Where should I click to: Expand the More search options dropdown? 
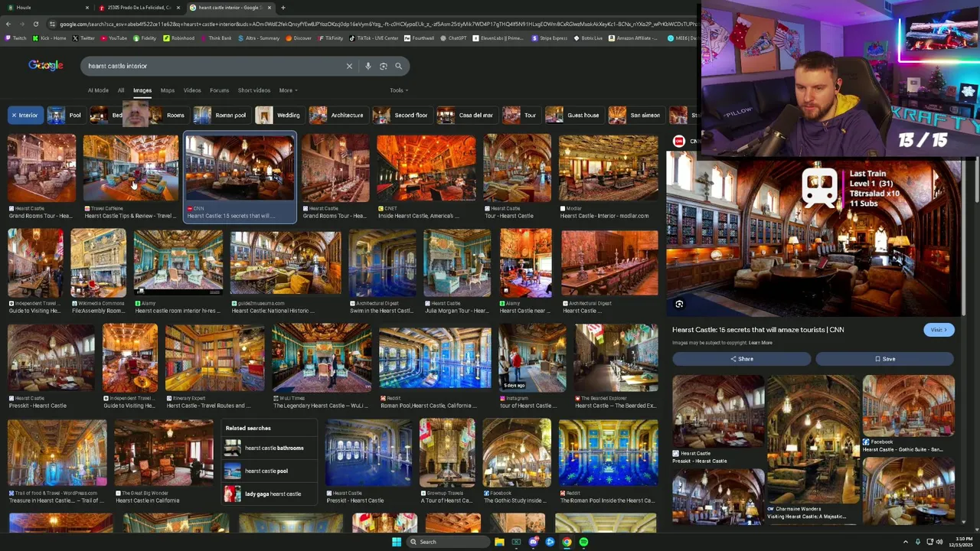click(288, 90)
